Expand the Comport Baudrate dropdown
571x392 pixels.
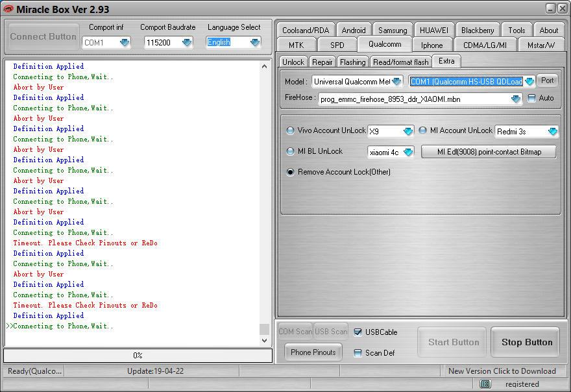tap(187, 43)
